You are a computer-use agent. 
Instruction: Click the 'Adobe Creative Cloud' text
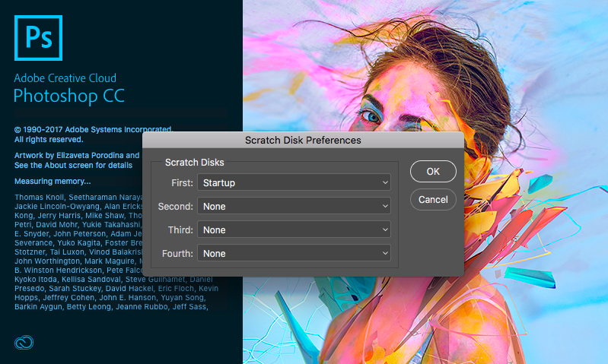click(x=65, y=78)
